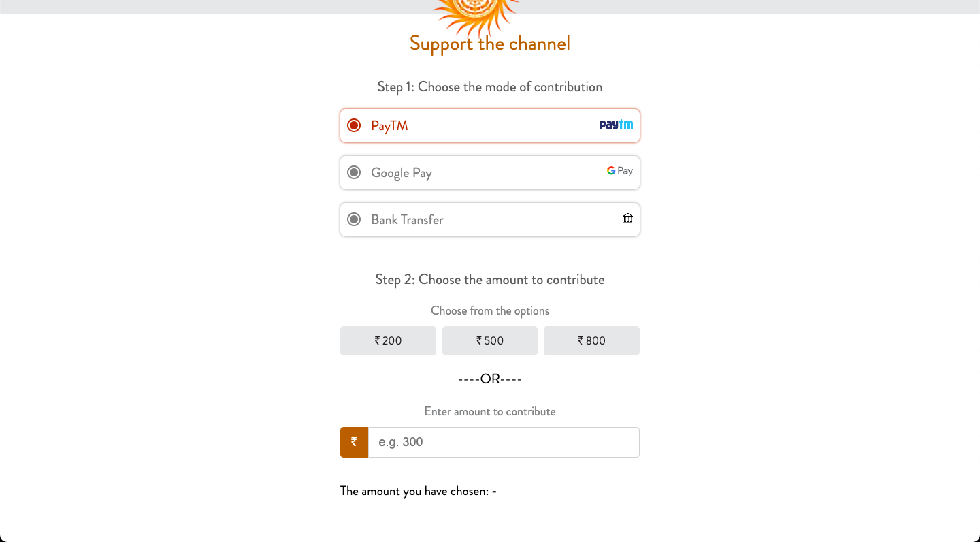This screenshot has height=542, width=980.
Task: Click the Step 2 amount heading
Action: [x=490, y=280]
